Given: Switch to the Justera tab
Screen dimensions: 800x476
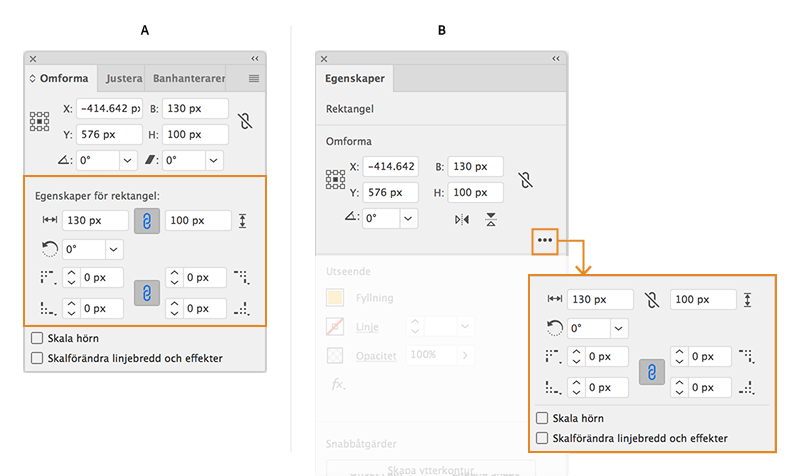Looking at the screenshot, I should coord(121,78).
